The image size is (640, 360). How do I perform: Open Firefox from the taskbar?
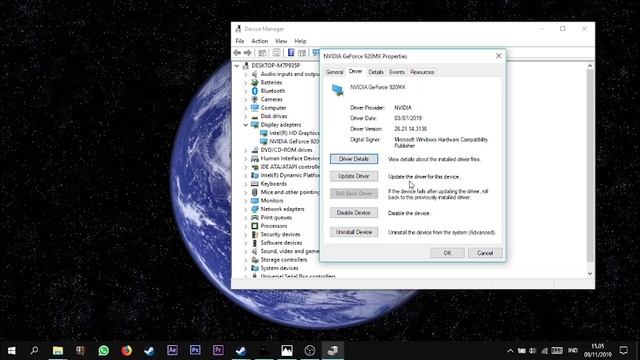click(x=127, y=350)
